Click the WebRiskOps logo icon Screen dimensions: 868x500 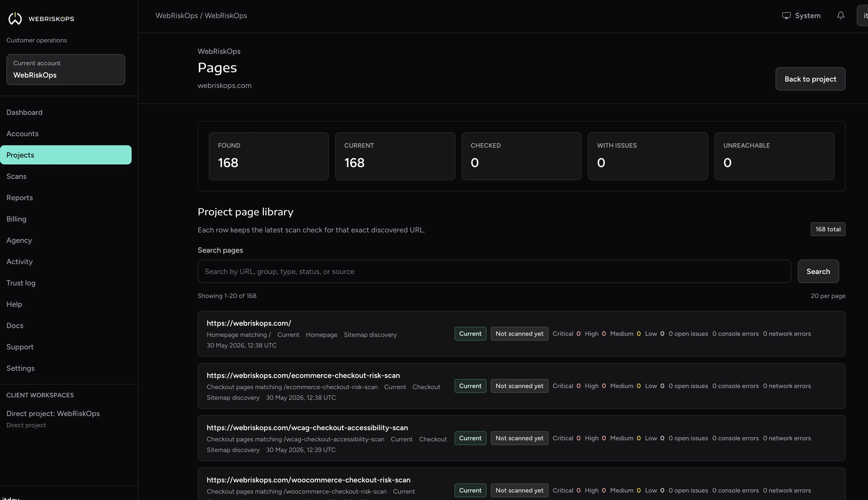pos(15,19)
